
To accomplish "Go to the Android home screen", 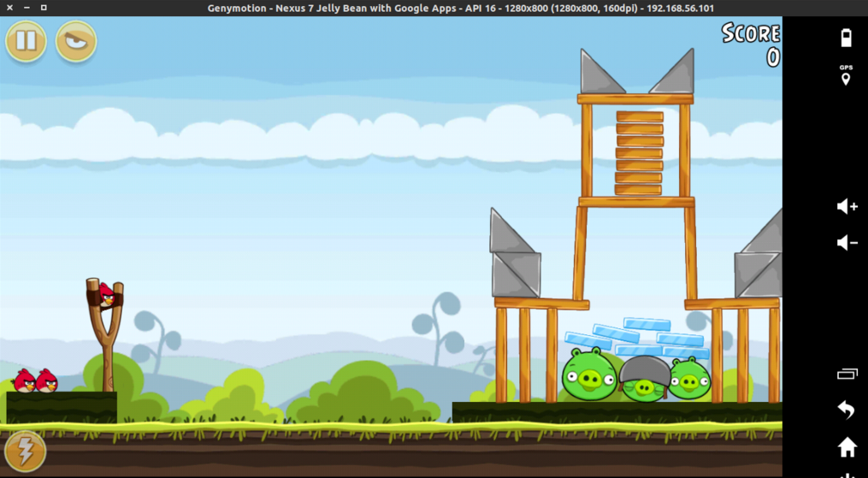I will click(847, 446).
